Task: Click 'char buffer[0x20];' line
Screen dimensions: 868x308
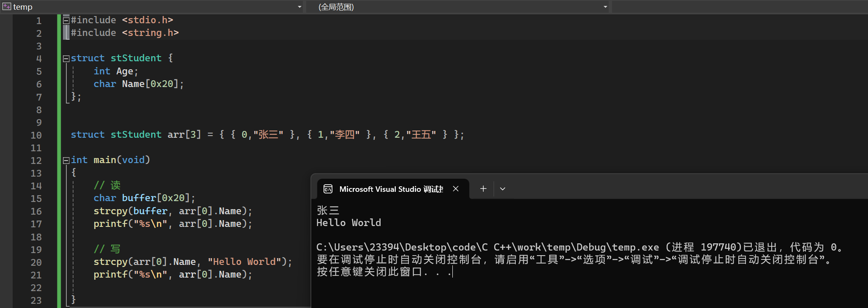Action: coord(144,198)
